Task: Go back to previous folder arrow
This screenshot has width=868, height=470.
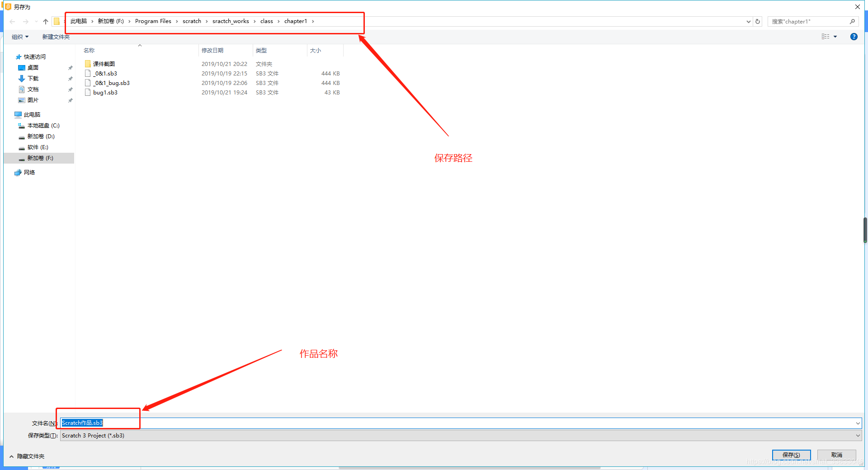Action: [x=13, y=21]
